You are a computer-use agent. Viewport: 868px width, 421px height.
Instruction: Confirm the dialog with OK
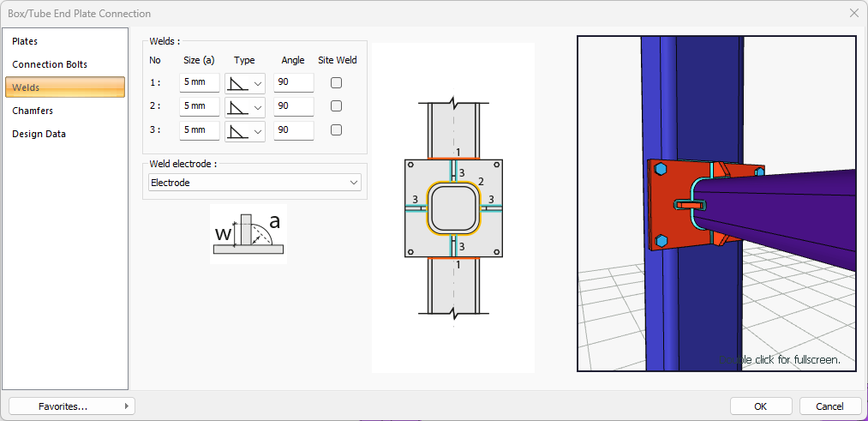pos(761,406)
